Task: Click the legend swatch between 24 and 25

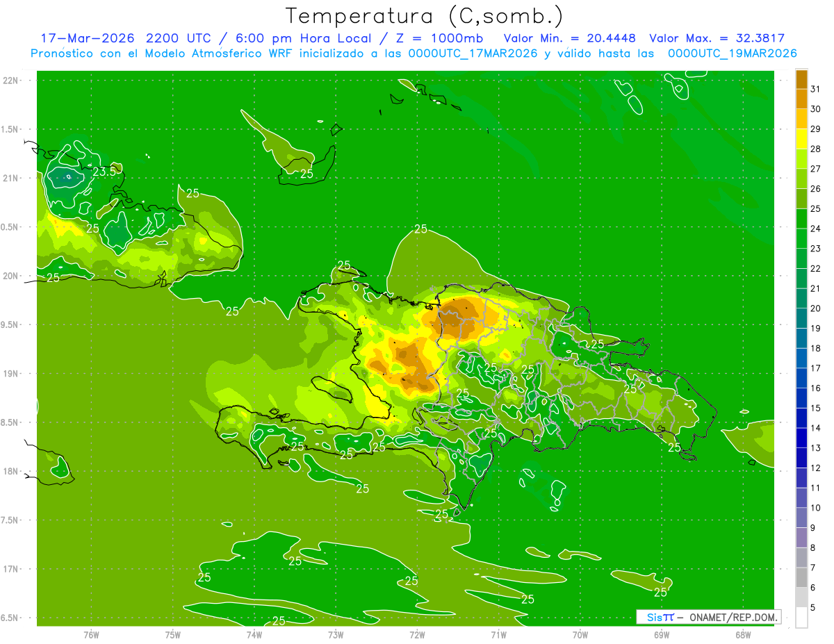Action: [801, 218]
